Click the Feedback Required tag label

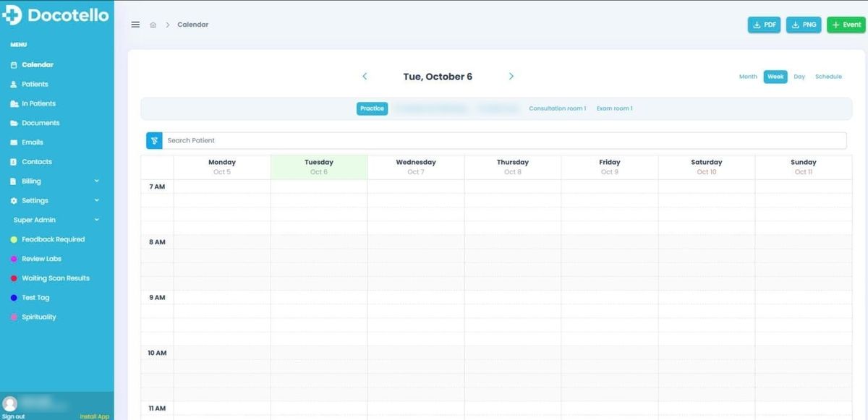(x=54, y=240)
